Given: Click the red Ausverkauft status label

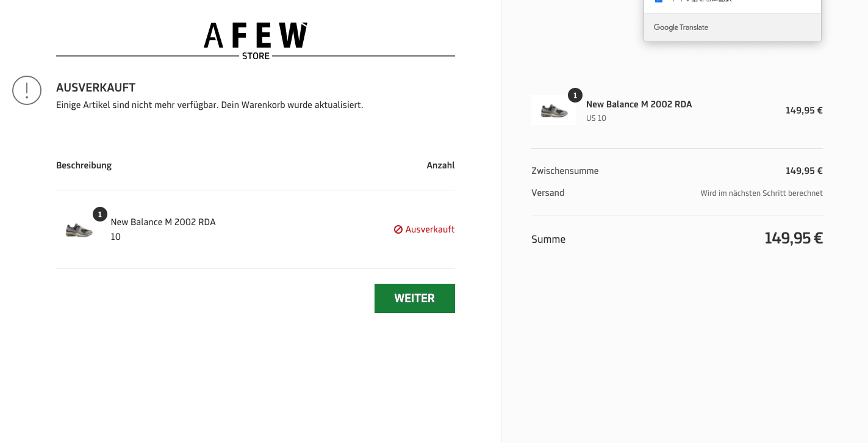Looking at the screenshot, I should pyautogui.click(x=429, y=229).
